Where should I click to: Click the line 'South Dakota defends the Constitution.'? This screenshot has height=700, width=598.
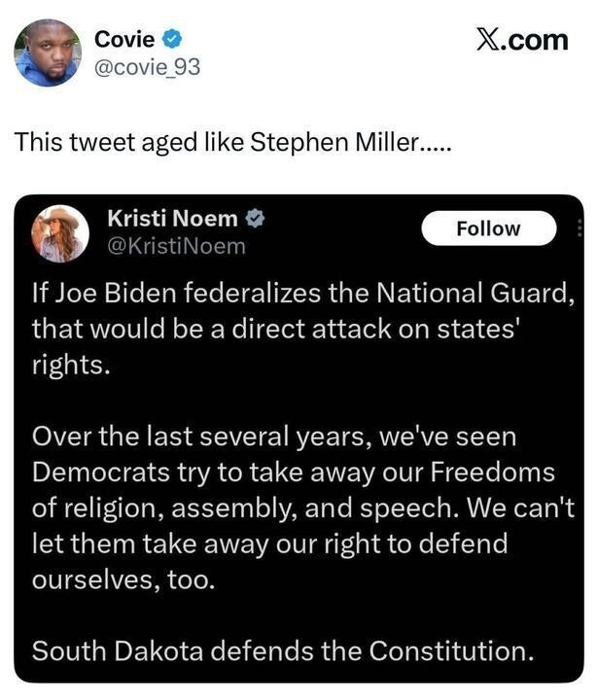[283, 650]
